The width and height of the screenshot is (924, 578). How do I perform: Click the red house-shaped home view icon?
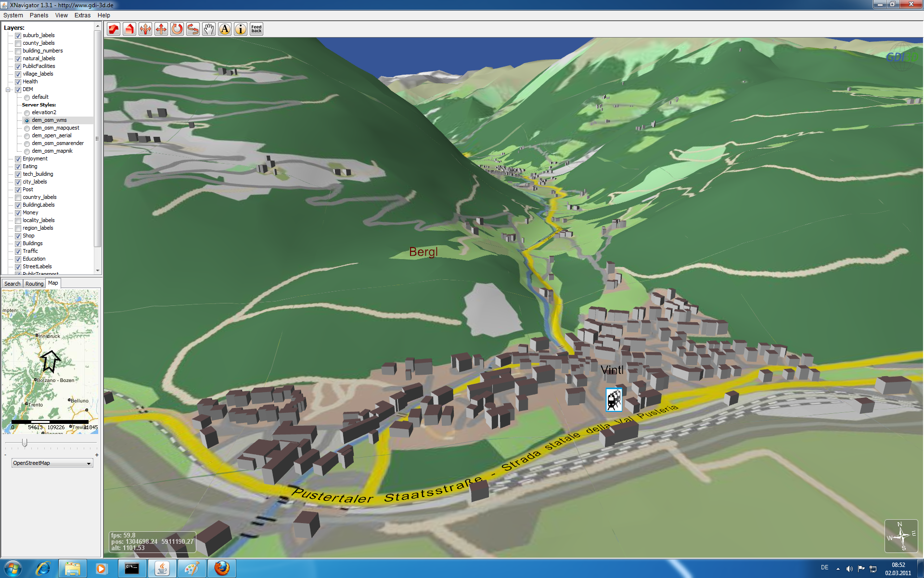129,29
